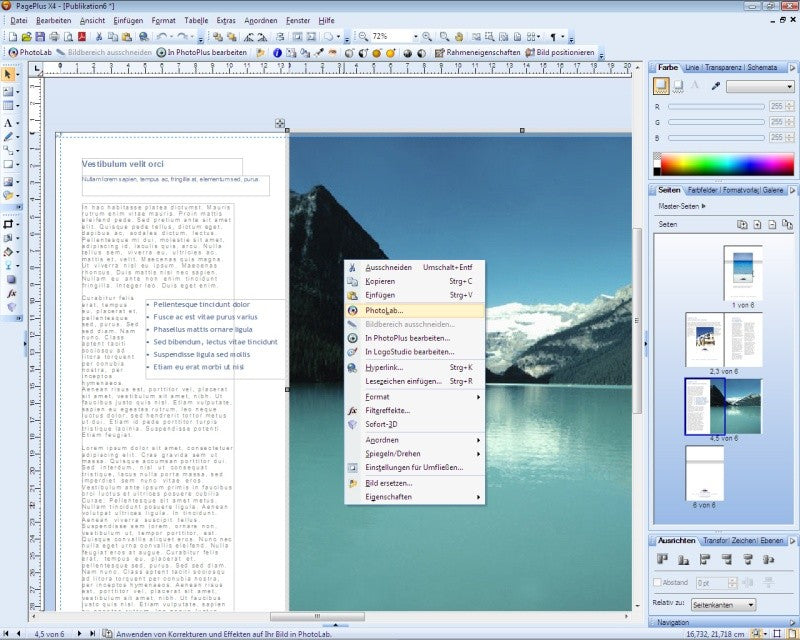
Task: Open the Galerie tab
Action: coord(773,190)
